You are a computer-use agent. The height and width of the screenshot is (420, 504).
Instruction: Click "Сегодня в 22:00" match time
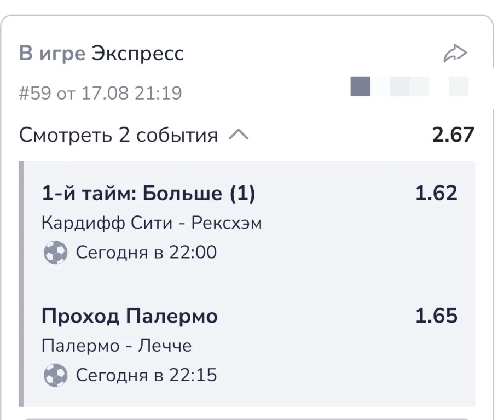(146, 253)
